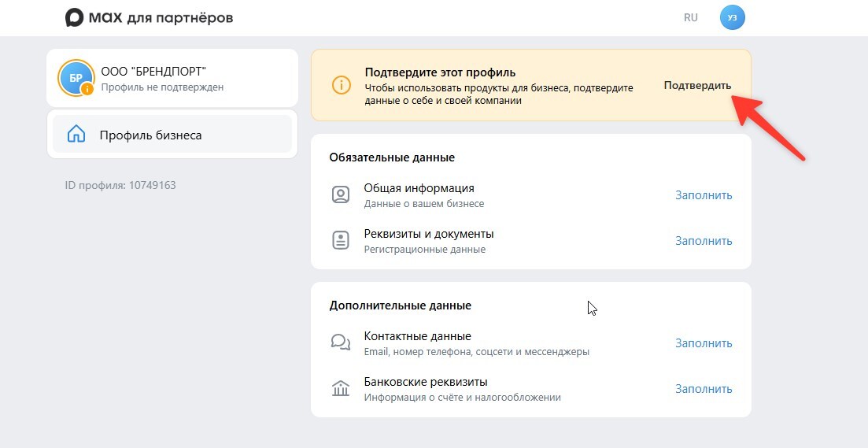This screenshot has width=868, height=448.
Task: Click the Общая информация row title
Action: coord(419,188)
